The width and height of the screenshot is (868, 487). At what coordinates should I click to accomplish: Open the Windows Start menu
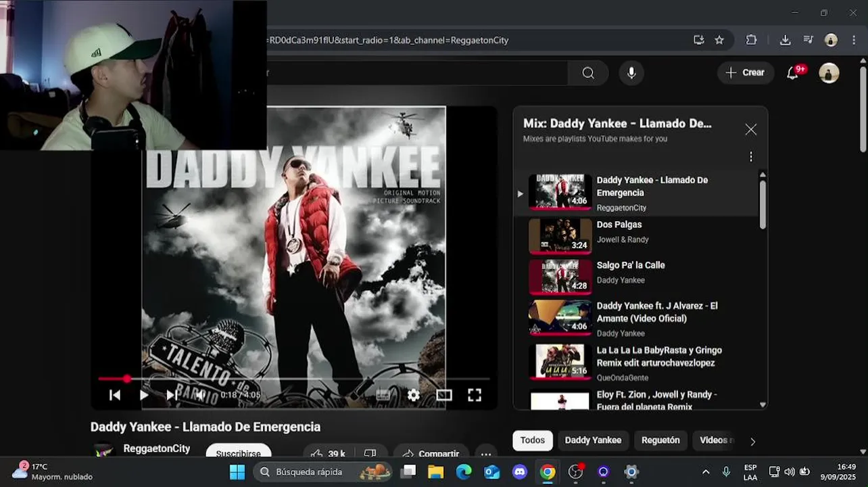coord(237,471)
